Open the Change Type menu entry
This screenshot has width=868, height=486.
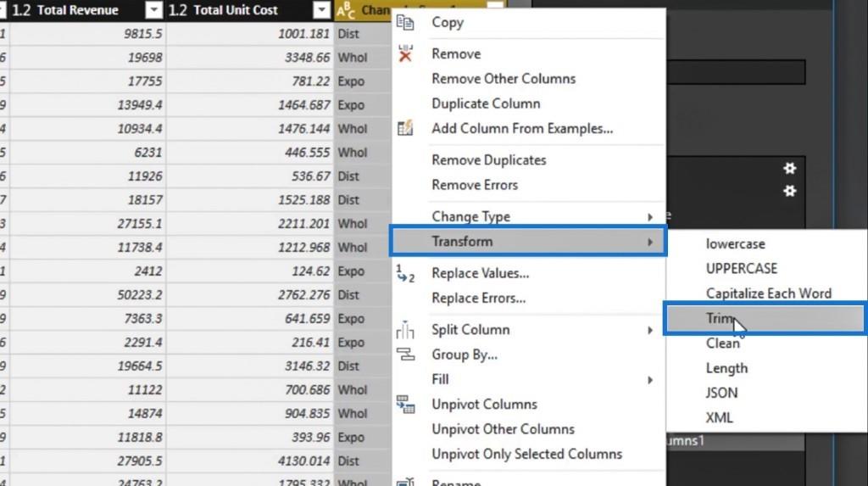[470, 216]
